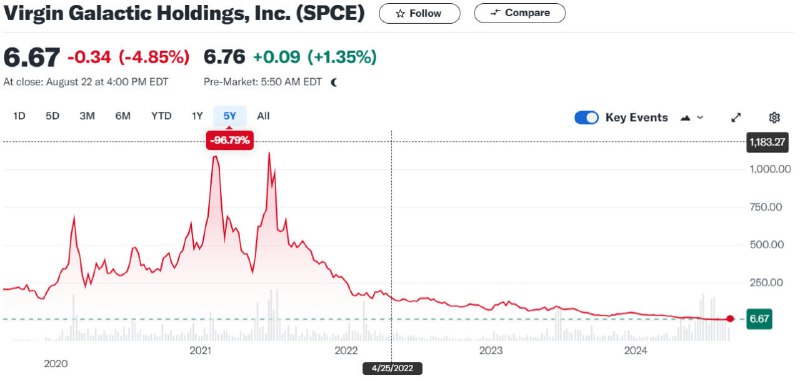The width and height of the screenshot is (800, 381).
Task: Click the mountain chart type icon
Action: (x=686, y=118)
